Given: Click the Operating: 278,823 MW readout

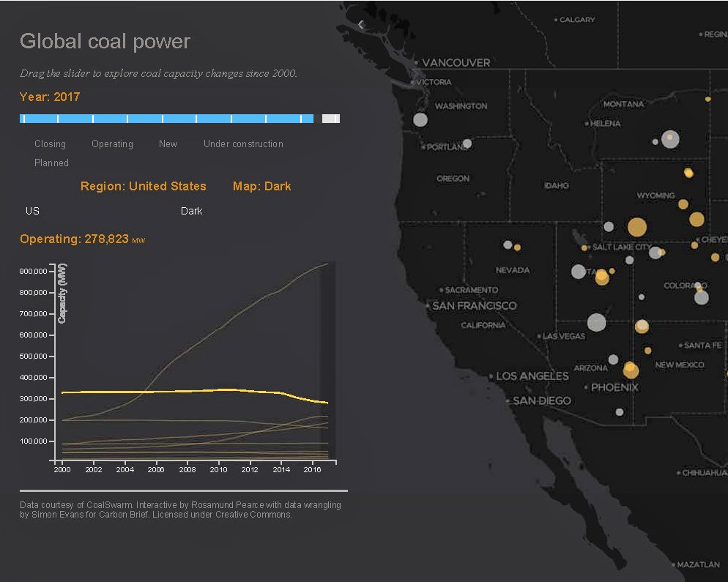Looking at the screenshot, I should tap(83, 239).
